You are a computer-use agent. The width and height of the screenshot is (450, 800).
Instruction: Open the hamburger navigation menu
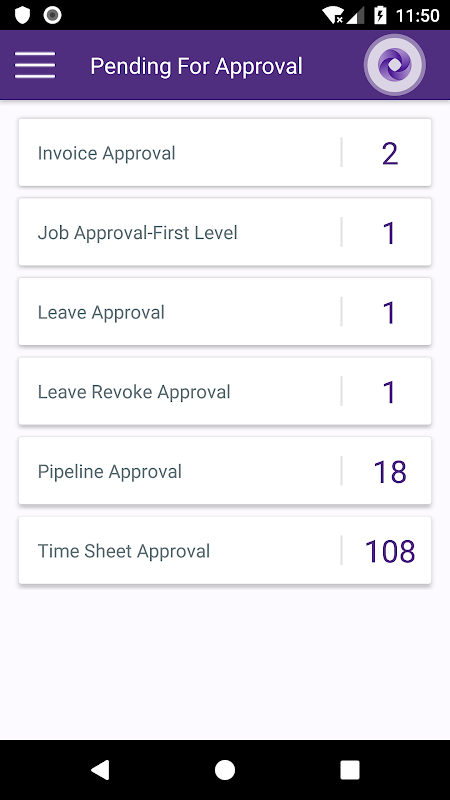(35, 65)
